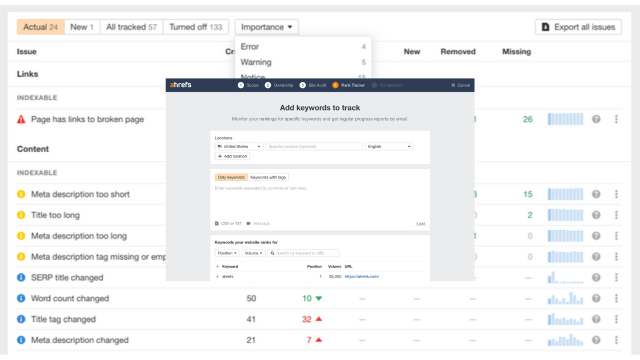Open help for Title tag changed

596,319
